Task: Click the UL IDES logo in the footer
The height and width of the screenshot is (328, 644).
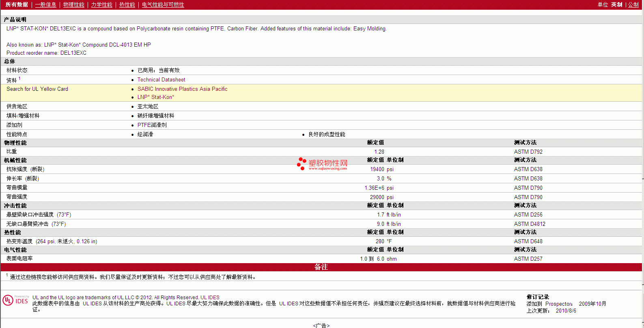Action: pyautogui.click(x=15, y=300)
